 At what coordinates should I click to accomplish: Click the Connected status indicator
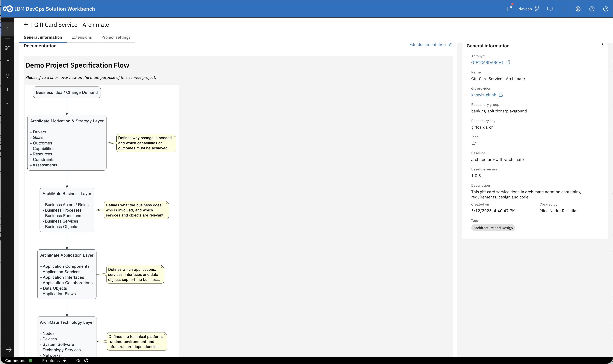coord(19,361)
